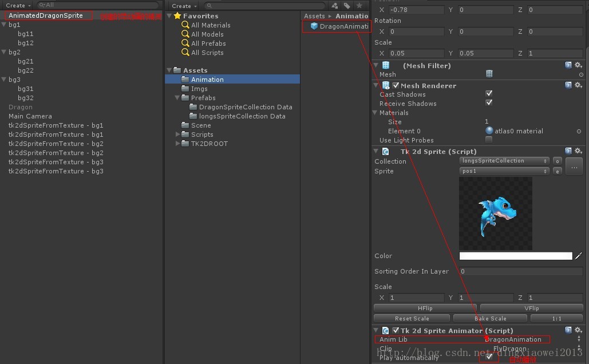This screenshot has width=589, height=364.
Task: Click the HFlip button
Action: click(425, 308)
